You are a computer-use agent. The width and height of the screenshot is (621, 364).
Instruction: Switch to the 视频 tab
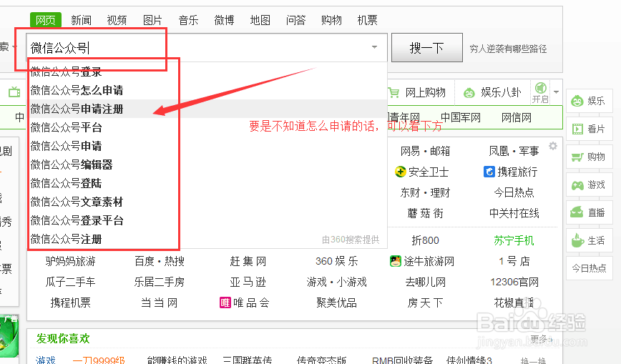[x=117, y=20]
